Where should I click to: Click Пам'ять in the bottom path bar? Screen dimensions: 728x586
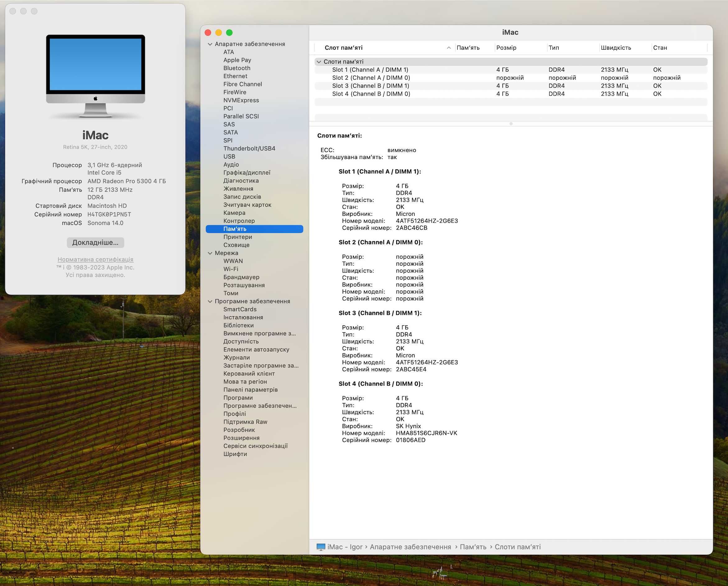coord(473,547)
